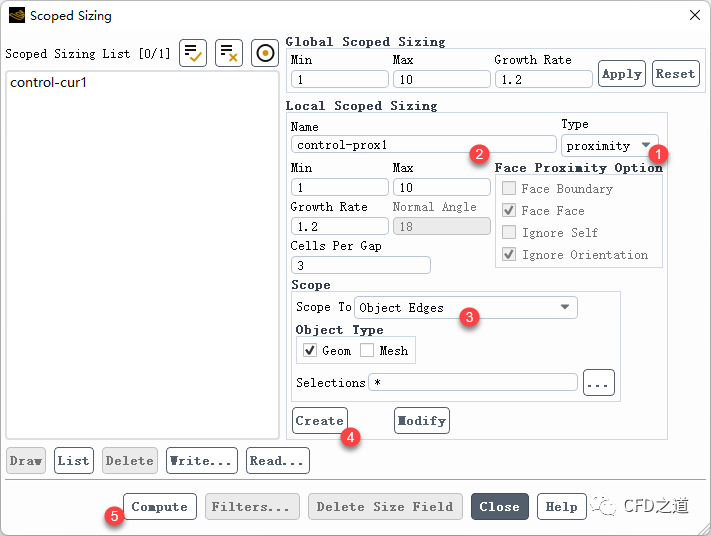711x536 pixels.
Task: Click the Normal Angle field showing 18
Action: click(x=442, y=226)
